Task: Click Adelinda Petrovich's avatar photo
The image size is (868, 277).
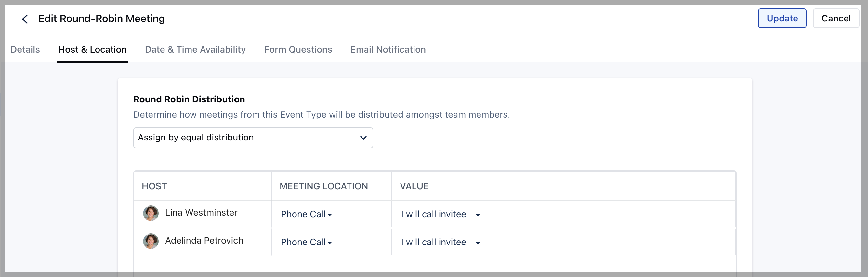Action: 151,241
